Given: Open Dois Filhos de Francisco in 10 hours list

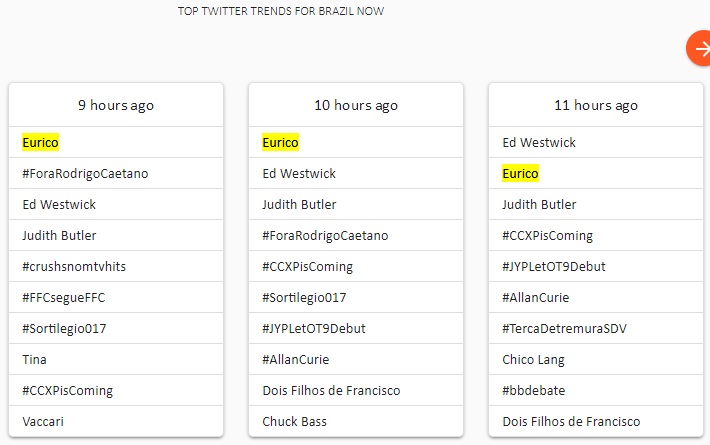Looking at the screenshot, I should point(331,391).
